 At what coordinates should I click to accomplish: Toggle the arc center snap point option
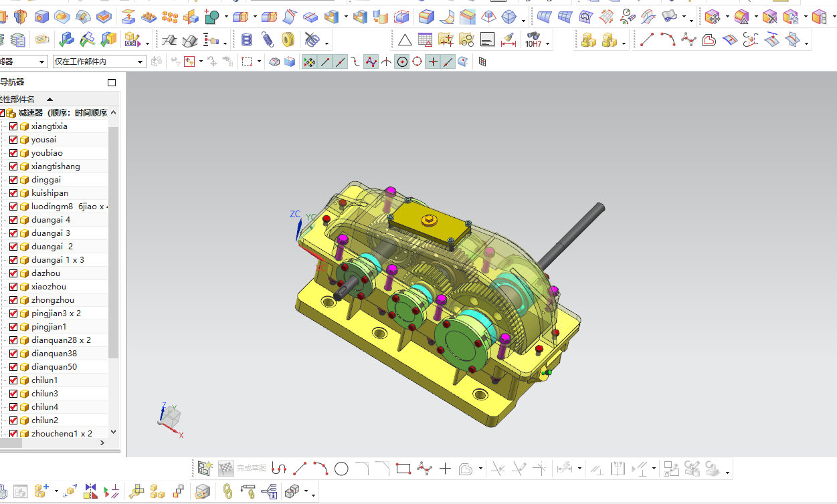(401, 61)
